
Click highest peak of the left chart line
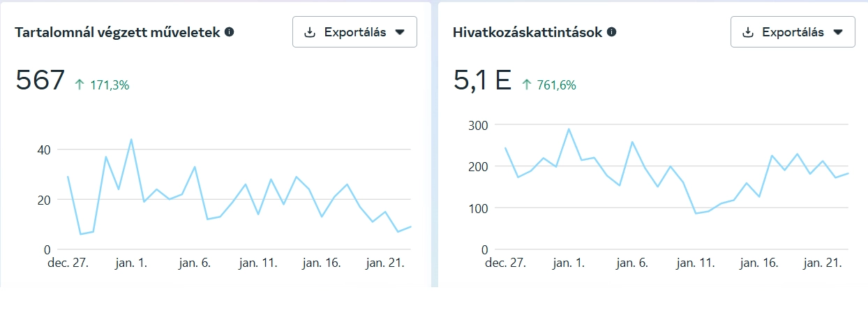tap(131, 139)
